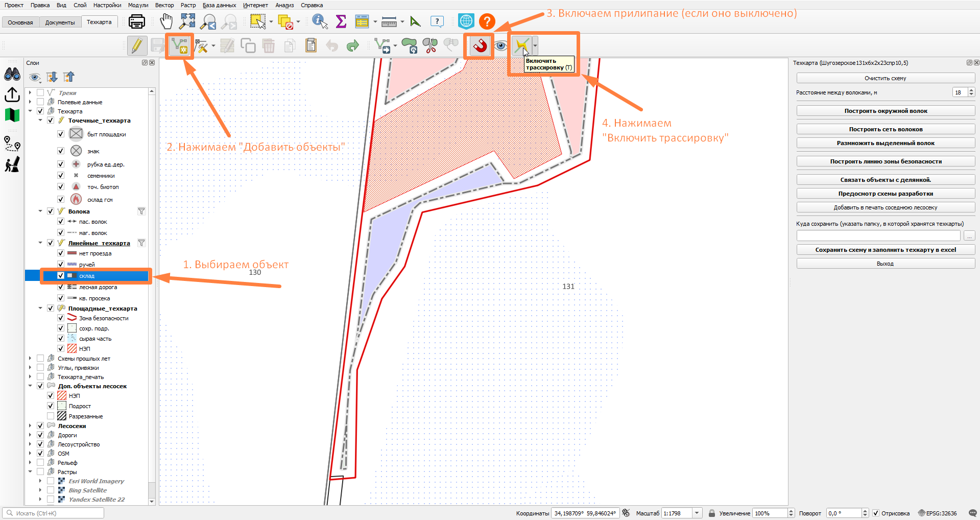Screen dimensions: 980x520
Task: Open the print layout printer icon
Action: pyautogui.click(x=137, y=21)
